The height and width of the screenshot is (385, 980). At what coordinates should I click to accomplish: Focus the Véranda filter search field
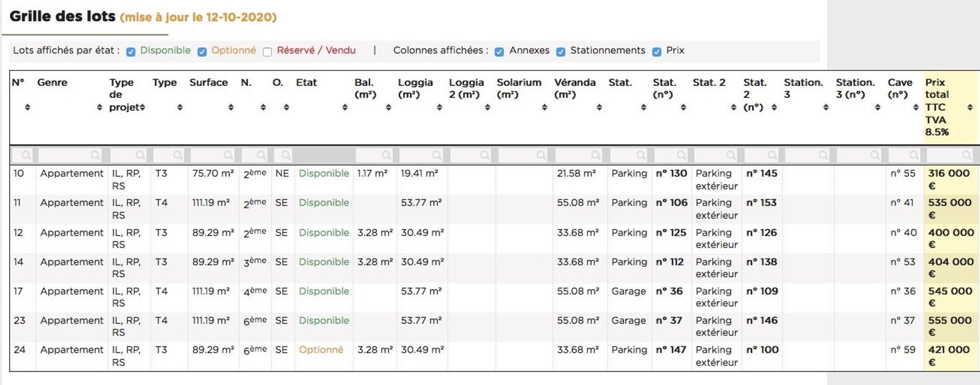579,155
